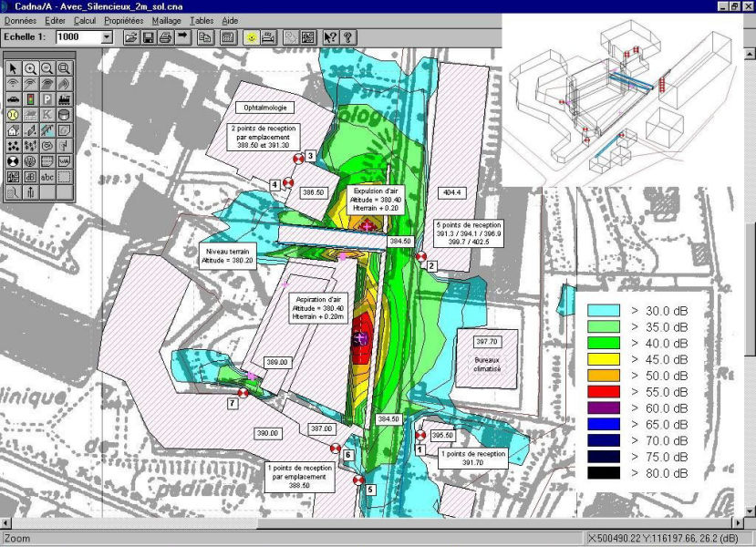Click the Print toolbar icon
Viewport: 756px width, 547px height.
click(165, 37)
